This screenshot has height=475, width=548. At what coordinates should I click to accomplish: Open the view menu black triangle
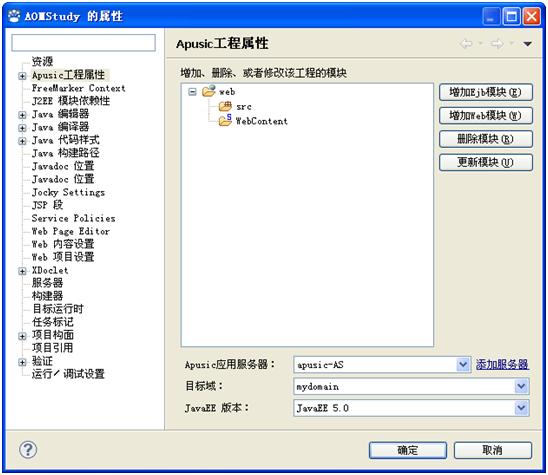coord(527,44)
